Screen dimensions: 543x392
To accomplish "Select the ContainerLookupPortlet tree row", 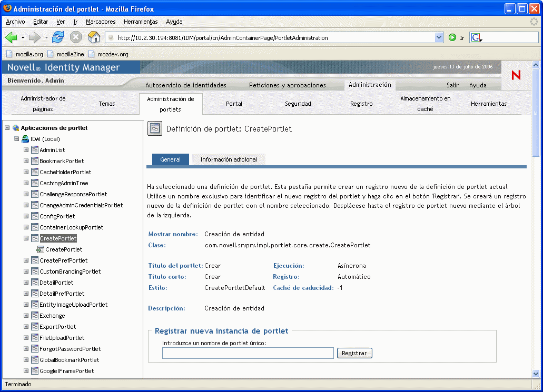I will click(71, 227).
